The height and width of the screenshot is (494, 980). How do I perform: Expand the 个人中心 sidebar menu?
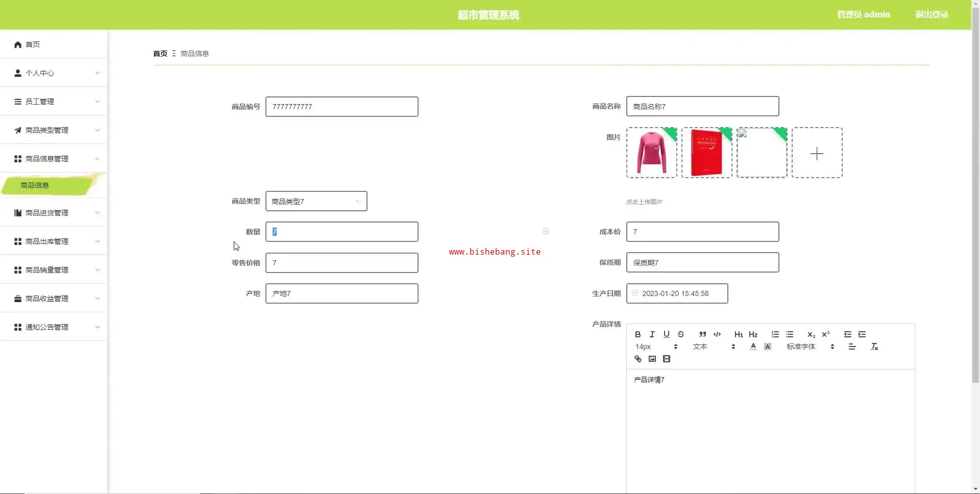click(x=53, y=73)
